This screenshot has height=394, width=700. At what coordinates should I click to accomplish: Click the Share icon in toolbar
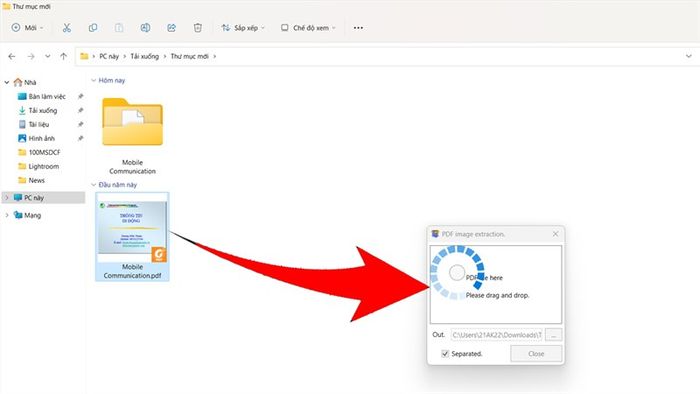[171, 28]
